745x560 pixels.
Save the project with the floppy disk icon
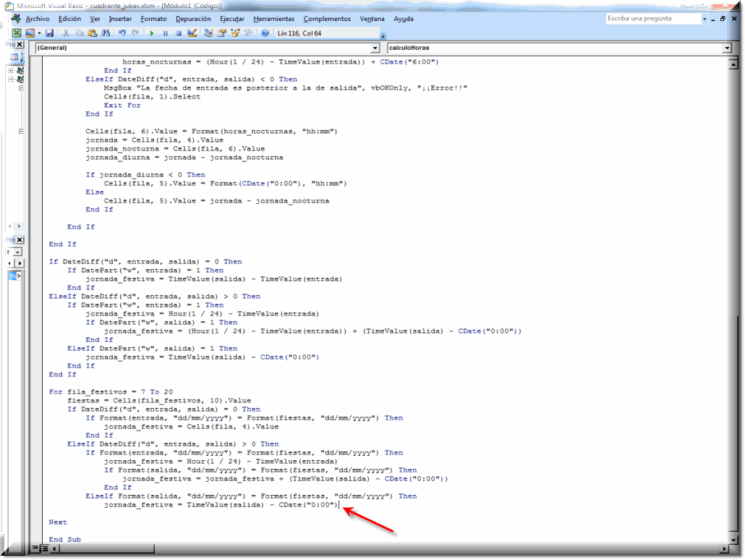50,33
